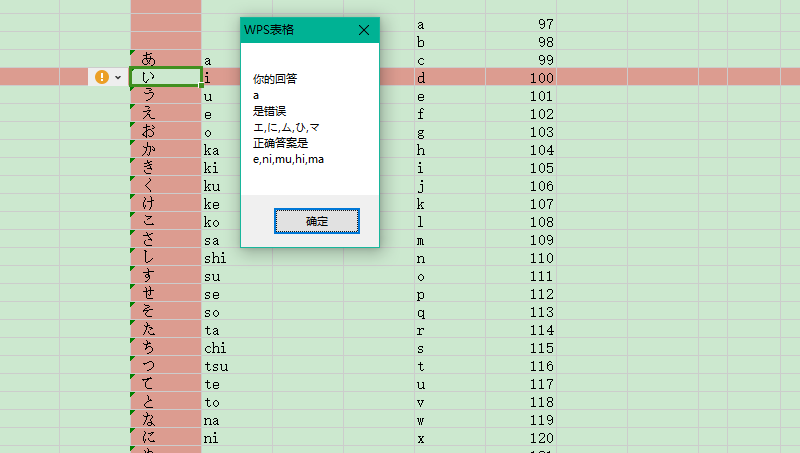The image size is (800, 453).
Task: Select the cell containing う
Action: [166, 95]
